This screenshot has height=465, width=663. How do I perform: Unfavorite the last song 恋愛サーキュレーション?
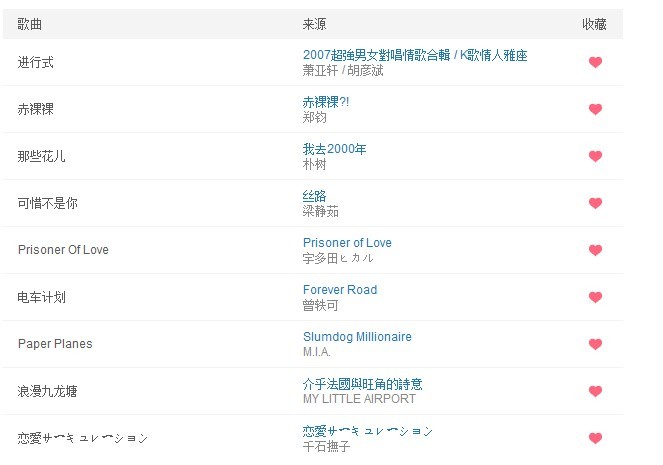(595, 438)
